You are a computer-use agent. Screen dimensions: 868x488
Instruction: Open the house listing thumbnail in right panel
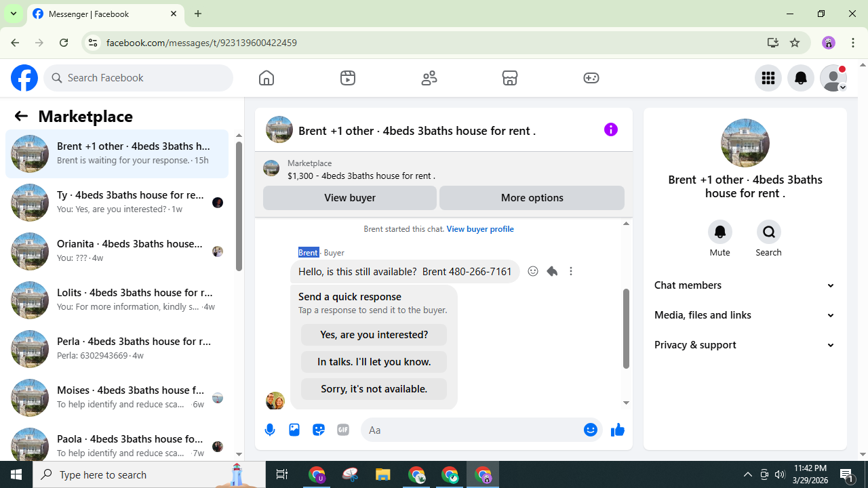pyautogui.click(x=745, y=143)
